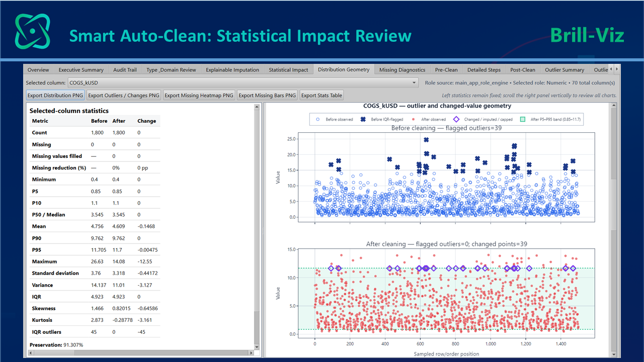Click the 'Before' column header

coord(99,121)
